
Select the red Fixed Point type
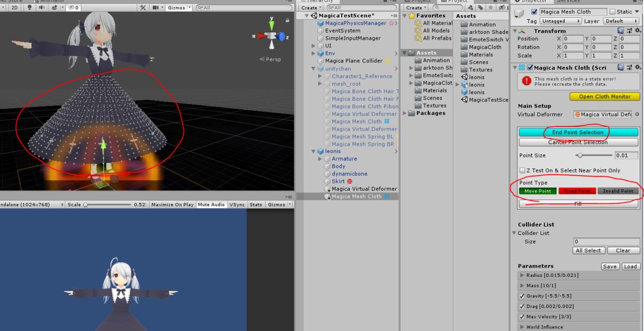[577, 191]
